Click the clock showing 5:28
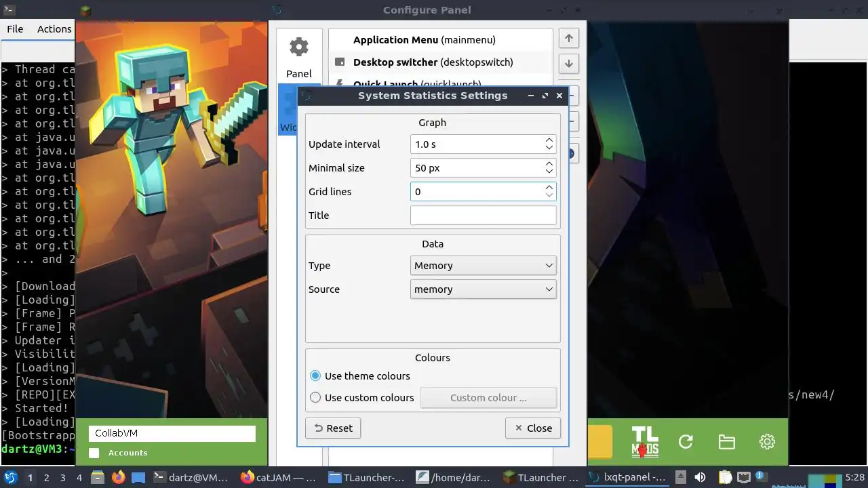Screen dimensions: 868x488 coord(854,478)
